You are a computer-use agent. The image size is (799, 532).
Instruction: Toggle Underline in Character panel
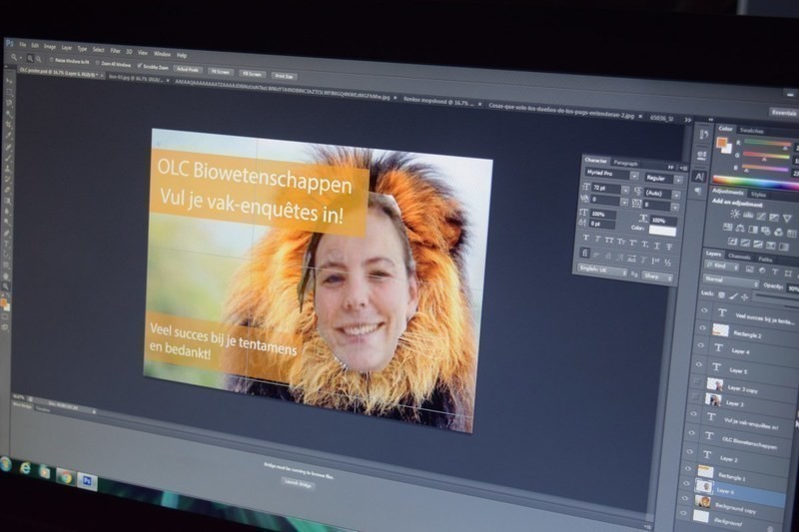pyautogui.click(x=657, y=246)
